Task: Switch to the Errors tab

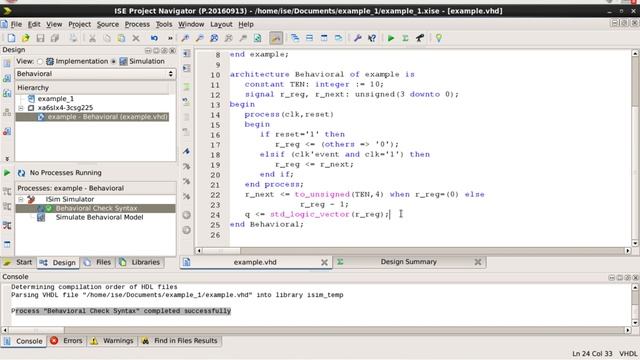Action: click(67, 341)
